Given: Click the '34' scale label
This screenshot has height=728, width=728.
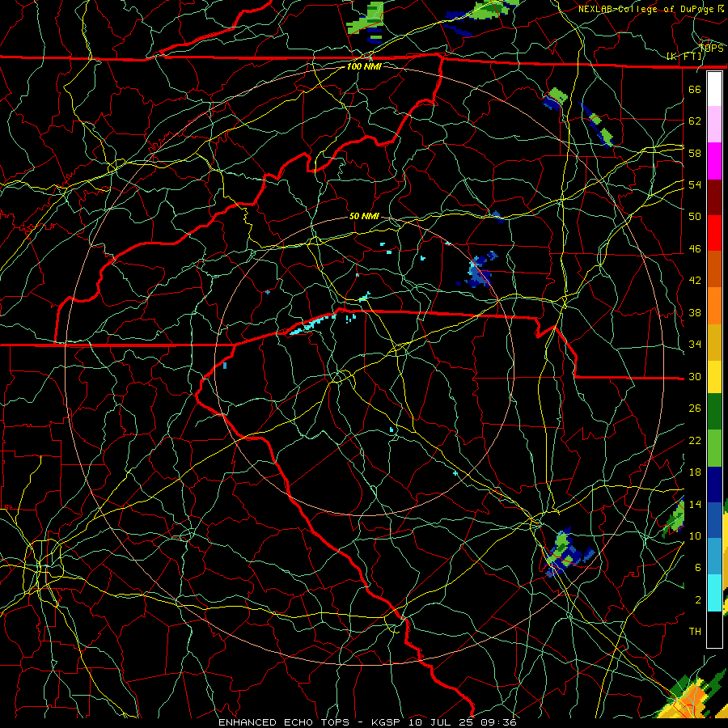Looking at the screenshot, I should pos(695,345).
